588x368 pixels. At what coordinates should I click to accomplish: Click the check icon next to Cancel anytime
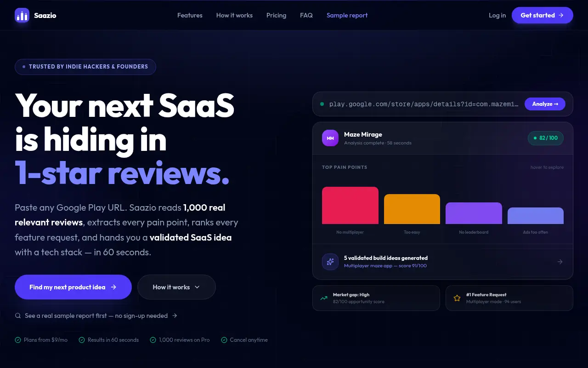click(x=224, y=340)
